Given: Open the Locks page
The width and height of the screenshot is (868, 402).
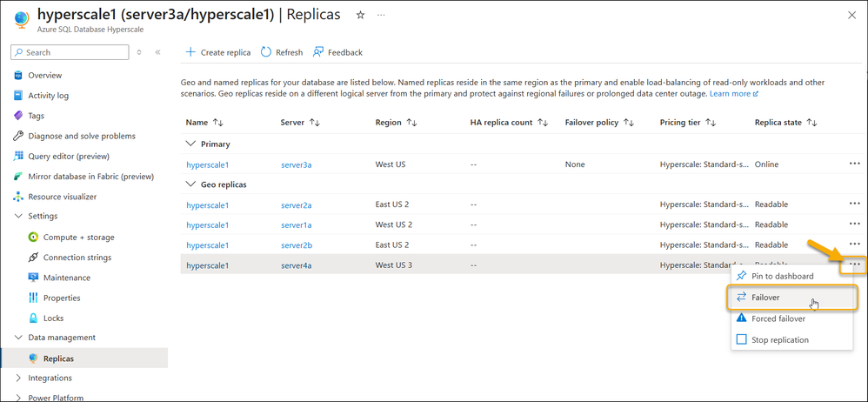Looking at the screenshot, I should tap(53, 318).
